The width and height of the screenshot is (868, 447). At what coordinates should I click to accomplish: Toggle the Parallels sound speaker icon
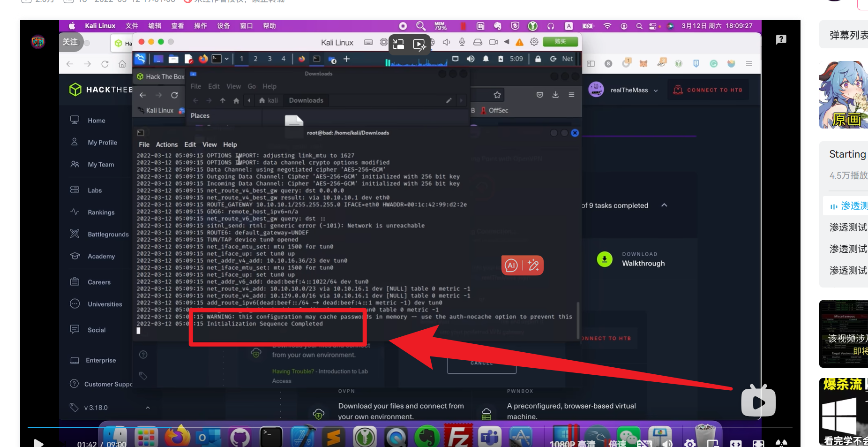[x=446, y=42]
